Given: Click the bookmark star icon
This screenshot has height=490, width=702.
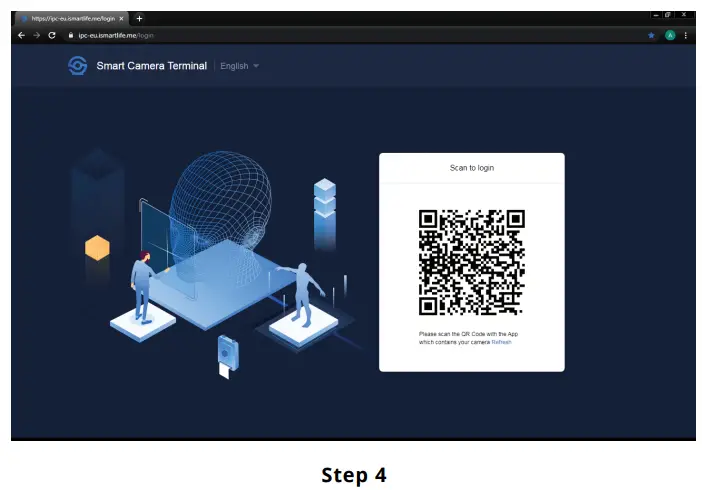Looking at the screenshot, I should tap(651, 35).
